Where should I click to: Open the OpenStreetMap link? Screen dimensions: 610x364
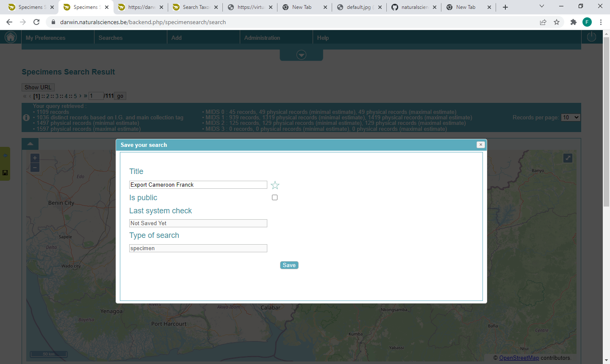click(519, 358)
